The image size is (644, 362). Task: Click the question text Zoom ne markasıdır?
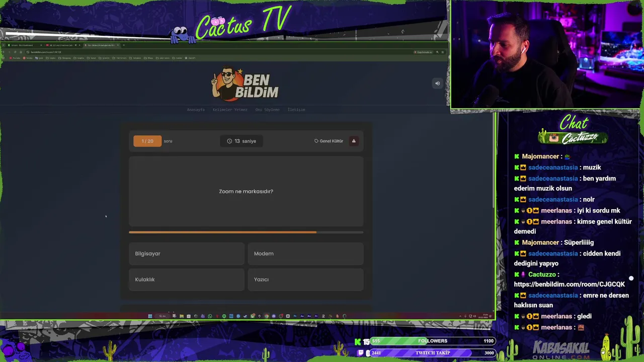click(x=246, y=192)
